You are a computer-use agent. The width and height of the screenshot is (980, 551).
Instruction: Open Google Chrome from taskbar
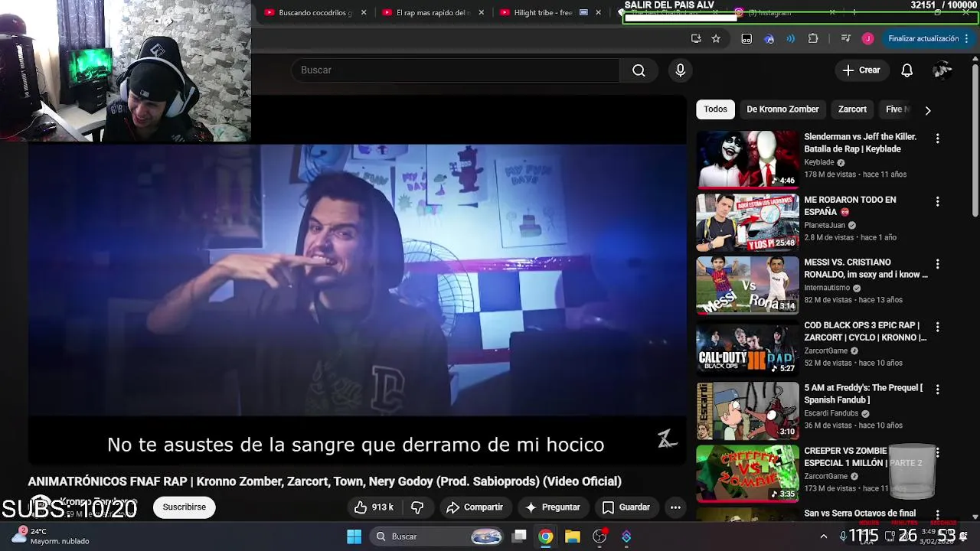tap(545, 536)
